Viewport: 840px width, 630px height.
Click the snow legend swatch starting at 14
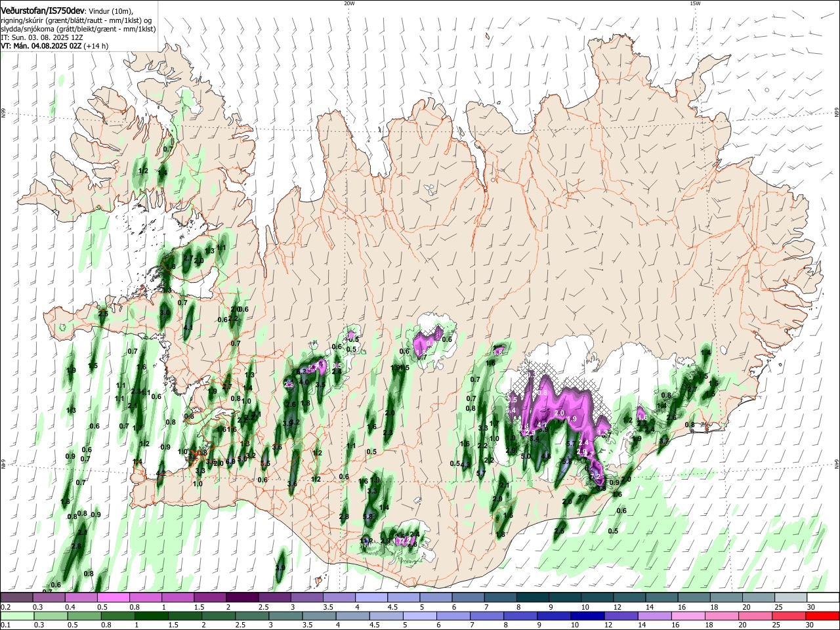tap(663, 597)
